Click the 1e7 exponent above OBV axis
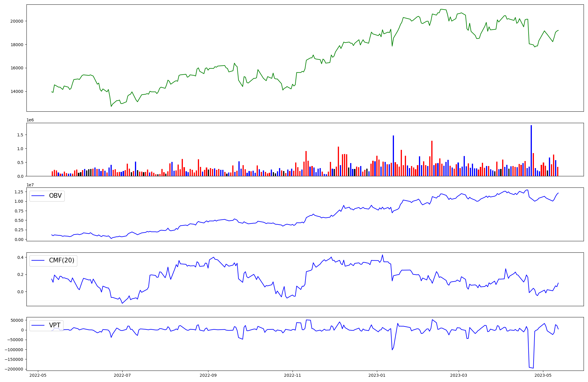Screen dimensions: 588x382 pyautogui.click(x=30, y=185)
